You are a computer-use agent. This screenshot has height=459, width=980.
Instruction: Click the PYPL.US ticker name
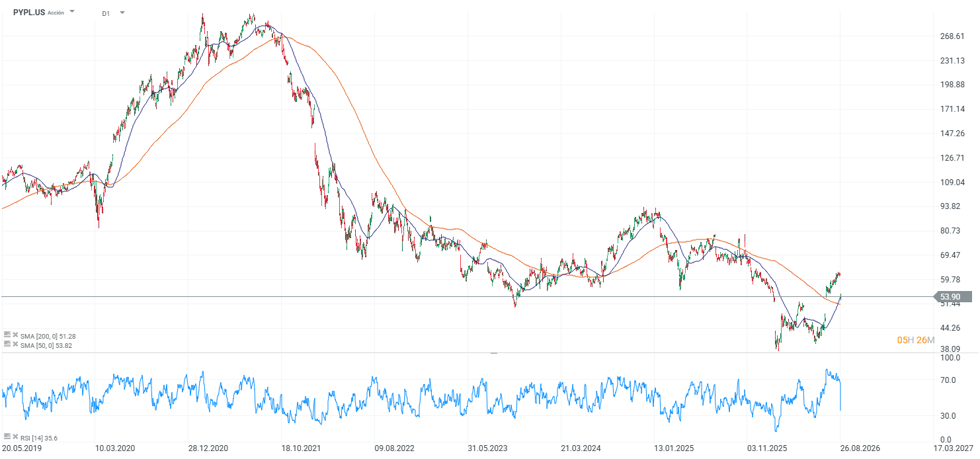tap(29, 12)
